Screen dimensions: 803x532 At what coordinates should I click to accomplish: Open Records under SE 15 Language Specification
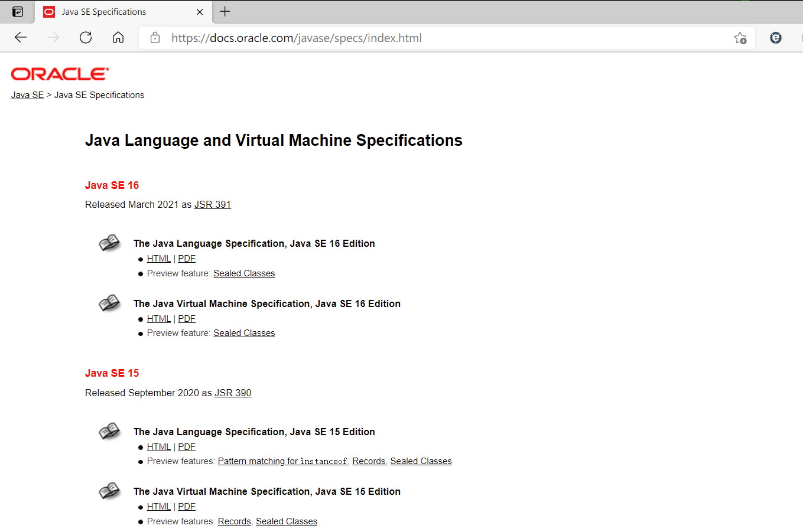click(369, 461)
